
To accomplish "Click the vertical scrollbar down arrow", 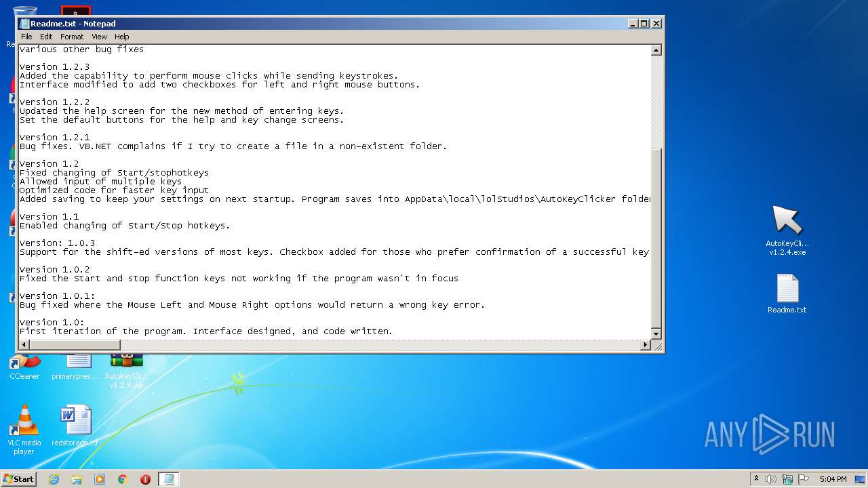I will pos(656,333).
